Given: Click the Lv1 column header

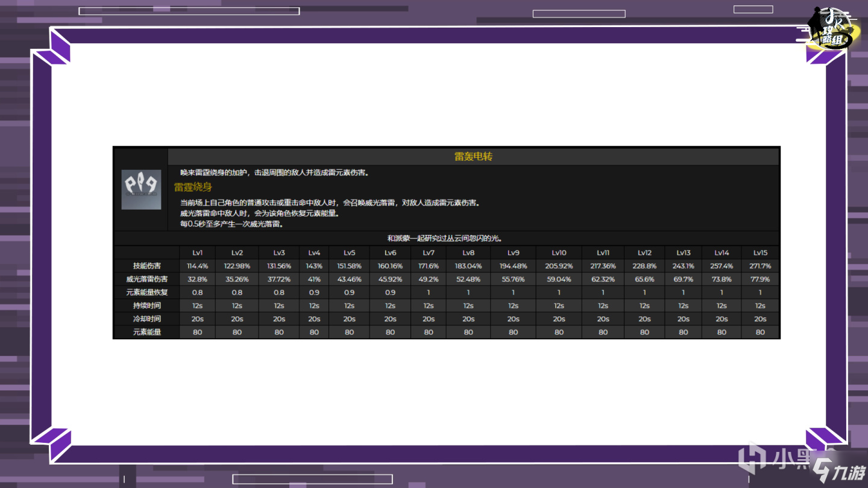Looking at the screenshot, I should [x=197, y=253].
